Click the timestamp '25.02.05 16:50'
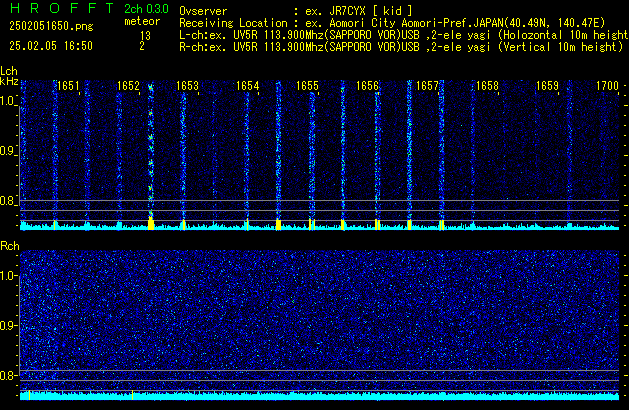Image resolution: width=629 pixels, height=410 pixels. tap(51, 46)
